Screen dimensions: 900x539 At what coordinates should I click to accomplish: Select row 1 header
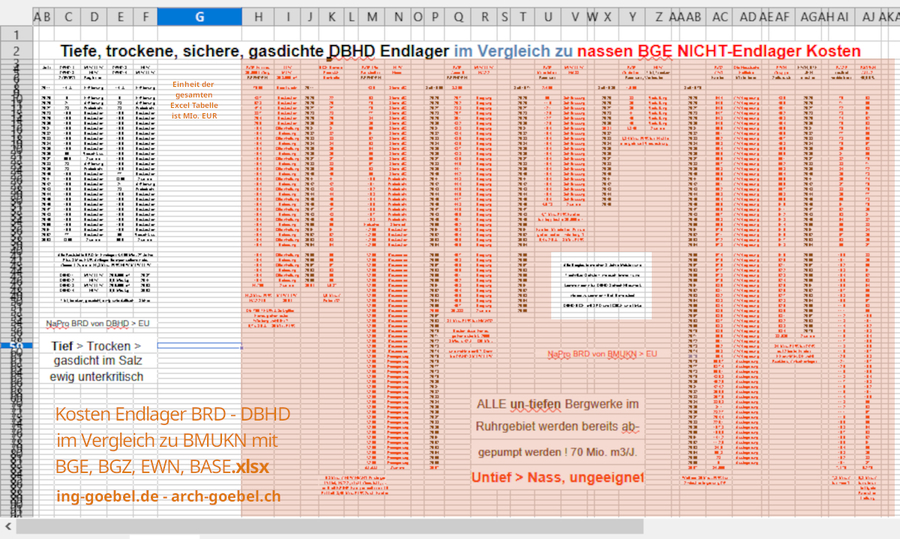tap(15, 34)
